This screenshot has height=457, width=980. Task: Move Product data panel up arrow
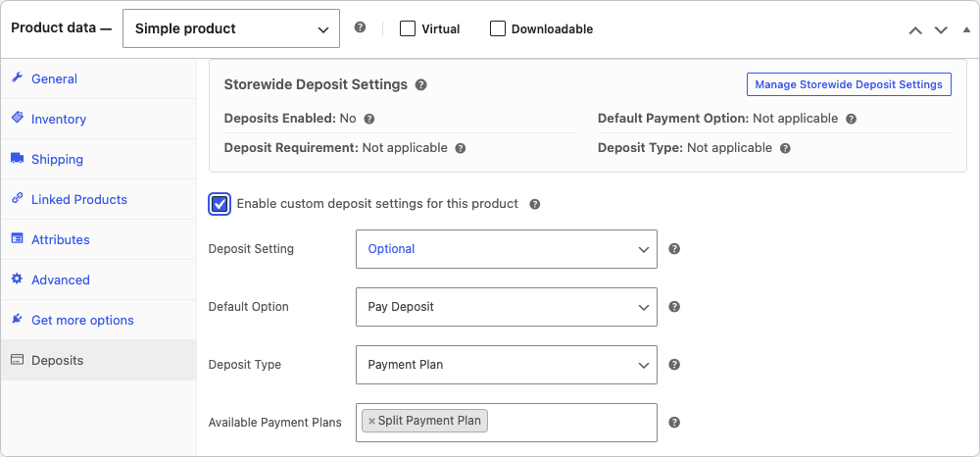[915, 30]
